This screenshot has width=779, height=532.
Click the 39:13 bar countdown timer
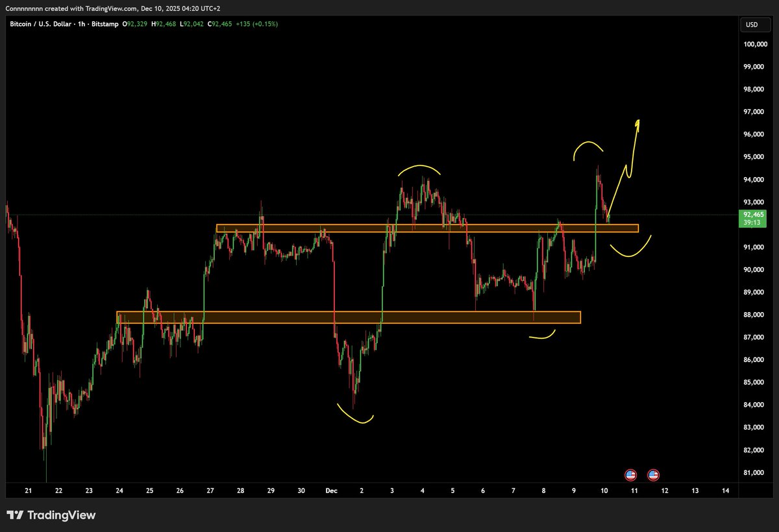pos(752,223)
